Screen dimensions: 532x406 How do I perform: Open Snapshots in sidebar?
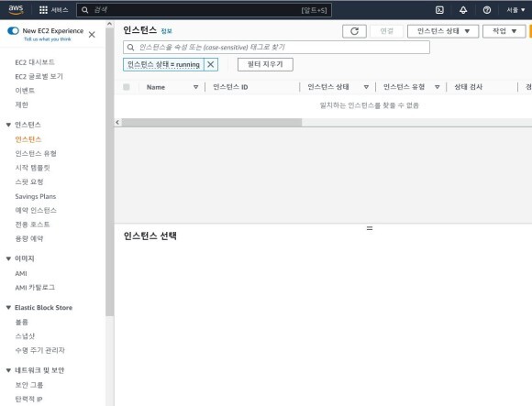[25, 336]
